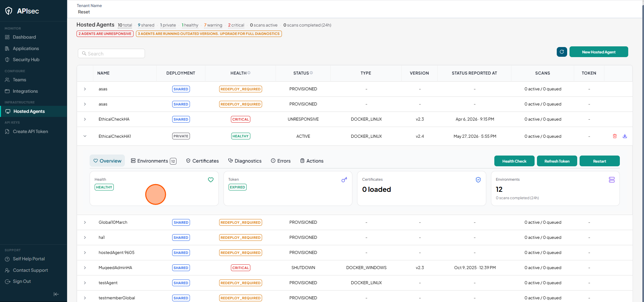Open the Environments tab
This screenshot has width=644, height=302.
pos(153,161)
